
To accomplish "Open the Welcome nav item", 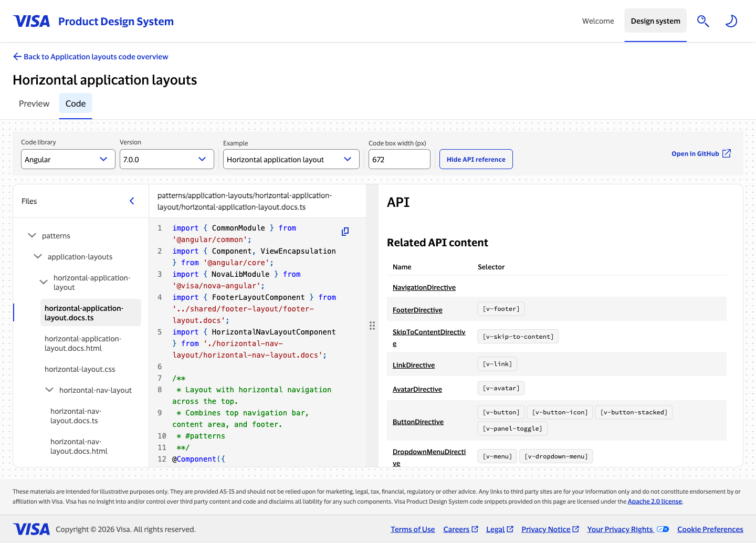I will [x=598, y=21].
